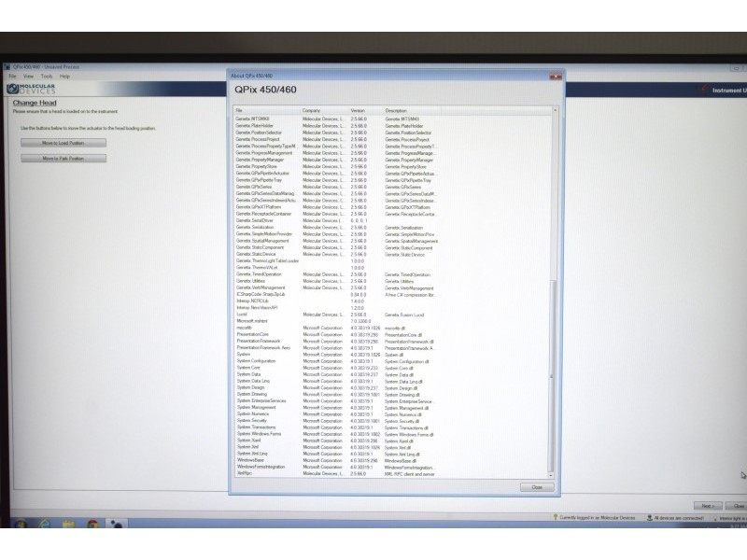Select the mscorlib row

(336, 328)
